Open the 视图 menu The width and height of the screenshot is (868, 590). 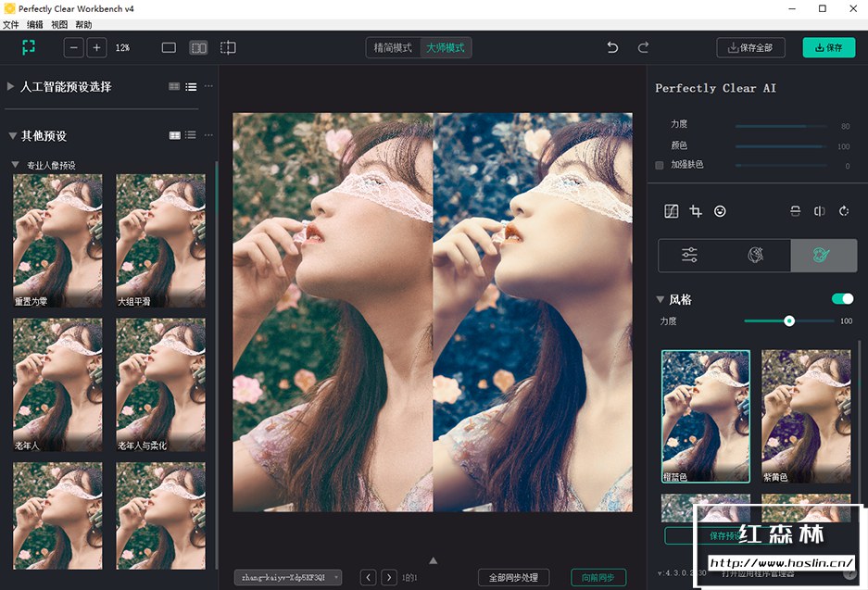59,25
